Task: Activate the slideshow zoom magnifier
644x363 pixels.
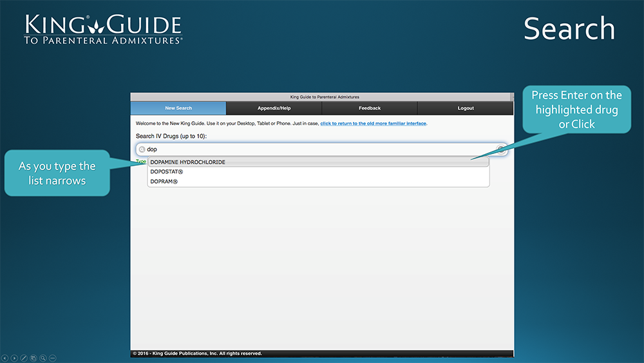Action: click(x=43, y=358)
